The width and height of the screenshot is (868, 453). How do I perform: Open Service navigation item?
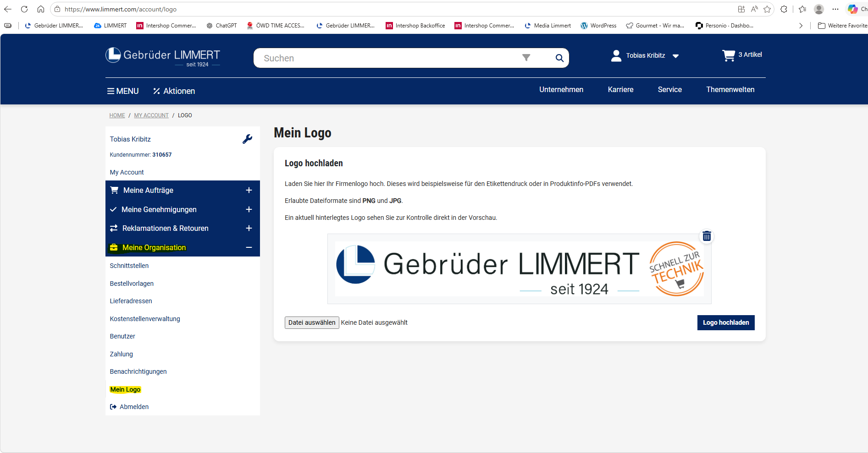coord(669,90)
